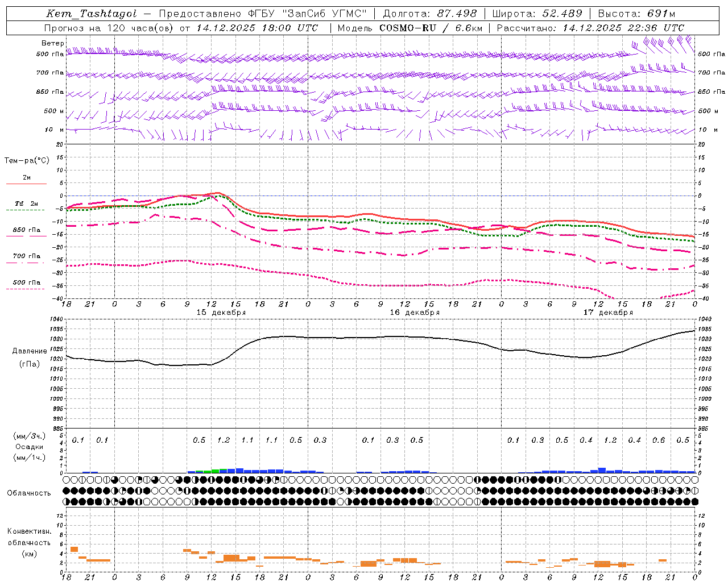Image resolution: width=728 pixels, height=582 pixels.
Task: Click the Td 2м dewpoint legend entry
Action: 26,203
